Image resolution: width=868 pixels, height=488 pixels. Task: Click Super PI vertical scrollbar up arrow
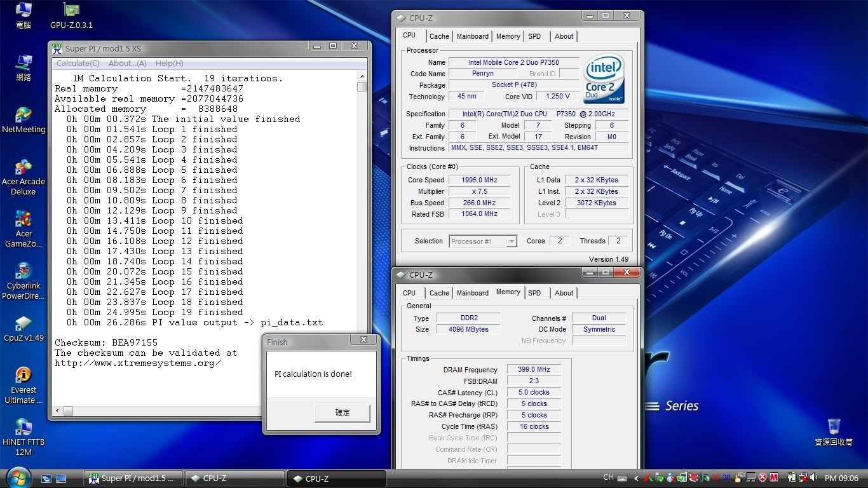pos(362,76)
